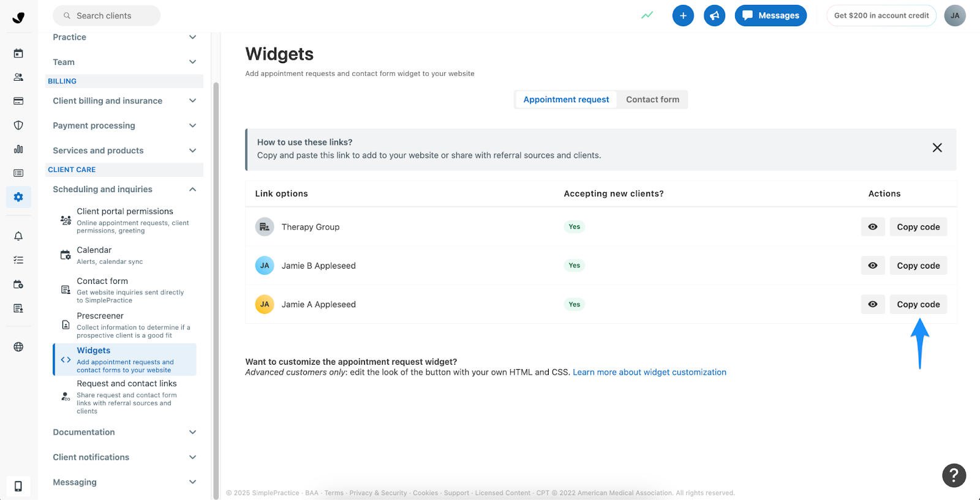Copy code for Therapy Group
This screenshot has height=500, width=980.
[918, 227]
